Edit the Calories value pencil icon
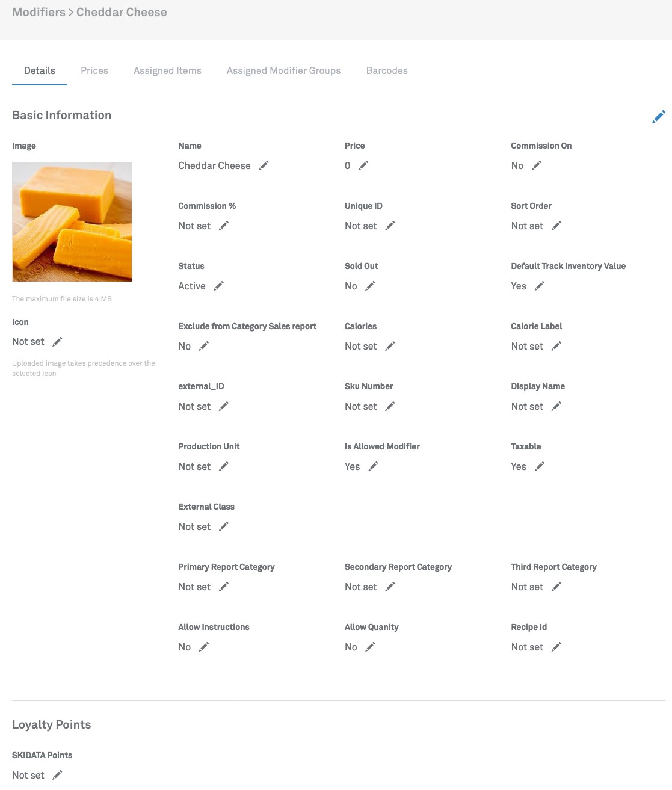Image resolution: width=672 pixels, height=790 pixels. tap(390, 346)
